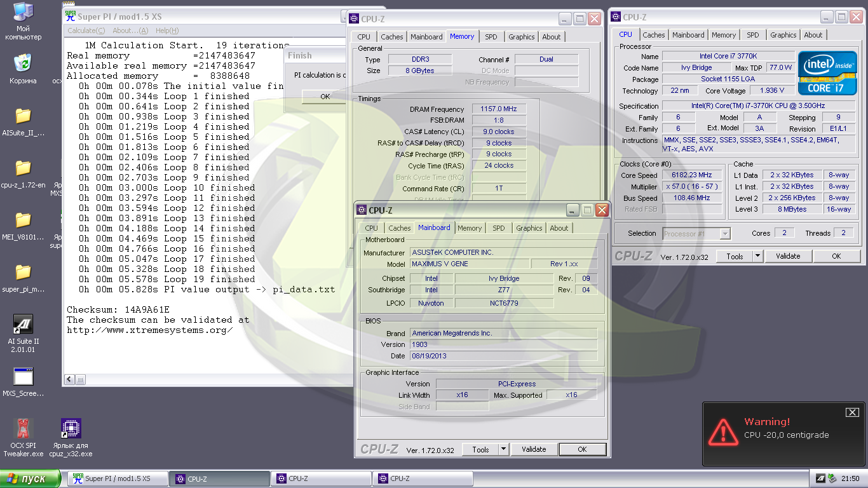Open SPD tab in CPU-Z Timings window
Viewport: 868px width, 488px height.
point(491,37)
